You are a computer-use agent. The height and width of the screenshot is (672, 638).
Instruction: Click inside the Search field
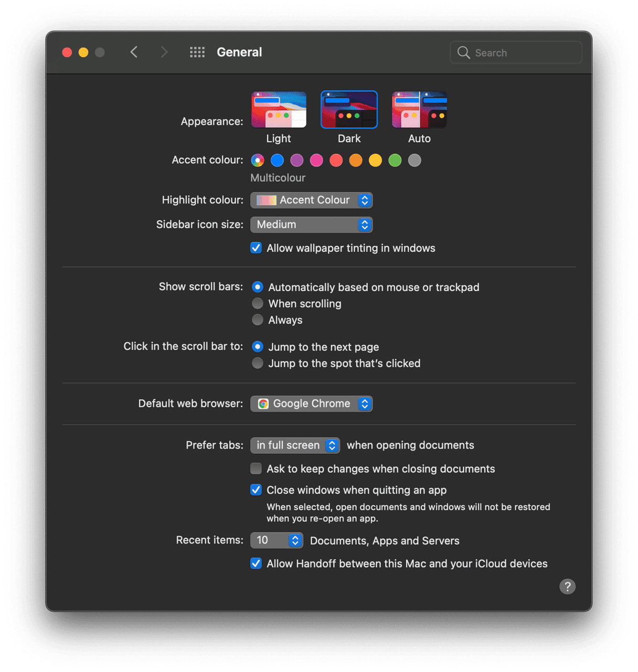coord(514,52)
